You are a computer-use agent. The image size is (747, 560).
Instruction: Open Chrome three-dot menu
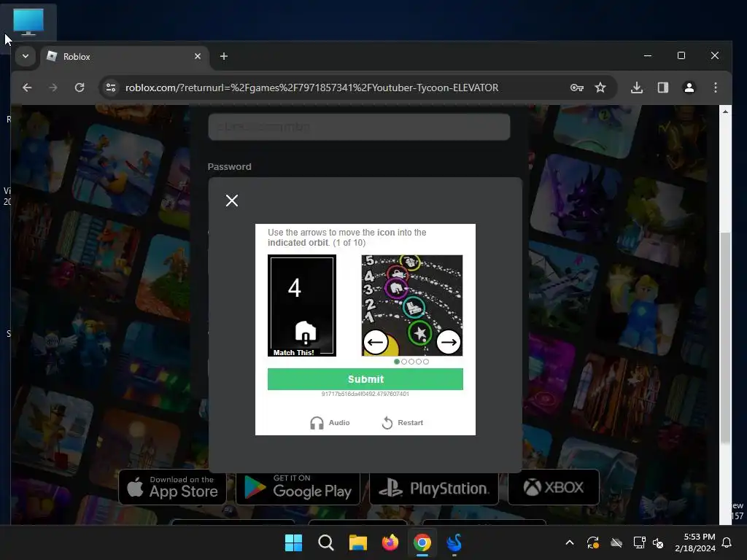click(715, 87)
